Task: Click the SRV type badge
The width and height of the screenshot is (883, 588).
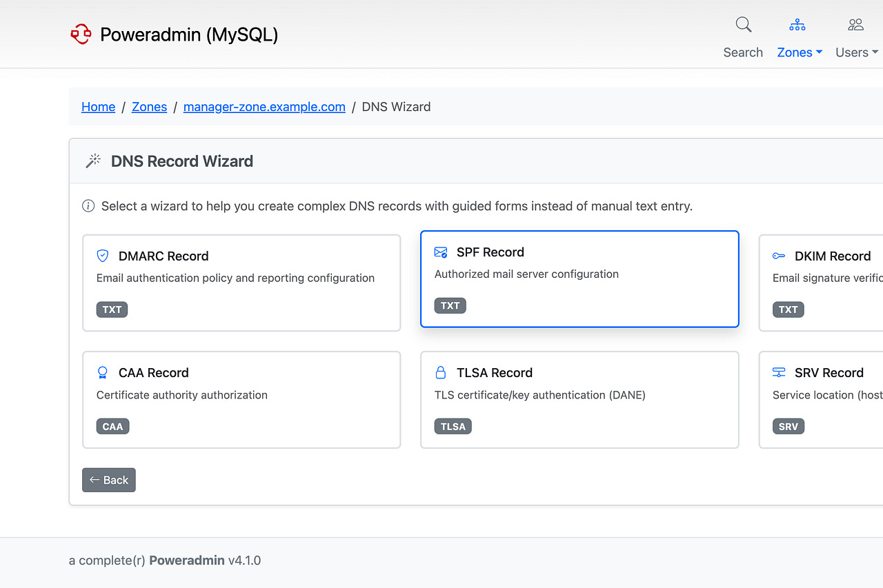Action: pyautogui.click(x=788, y=427)
